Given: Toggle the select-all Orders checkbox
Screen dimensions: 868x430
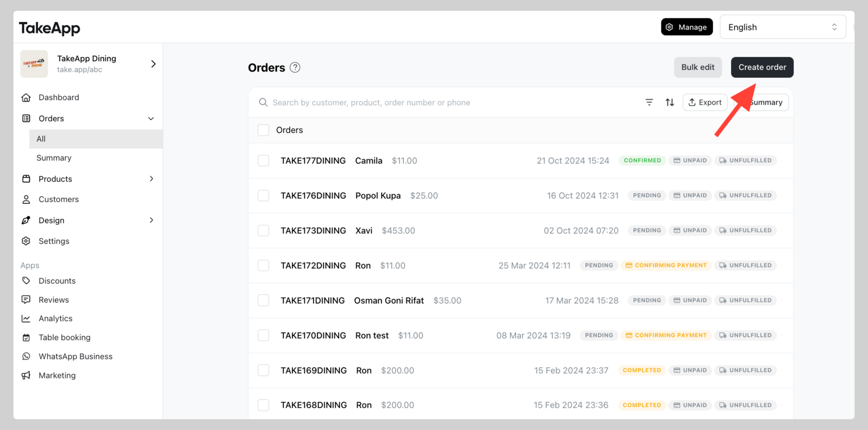Looking at the screenshot, I should pyautogui.click(x=264, y=130).
